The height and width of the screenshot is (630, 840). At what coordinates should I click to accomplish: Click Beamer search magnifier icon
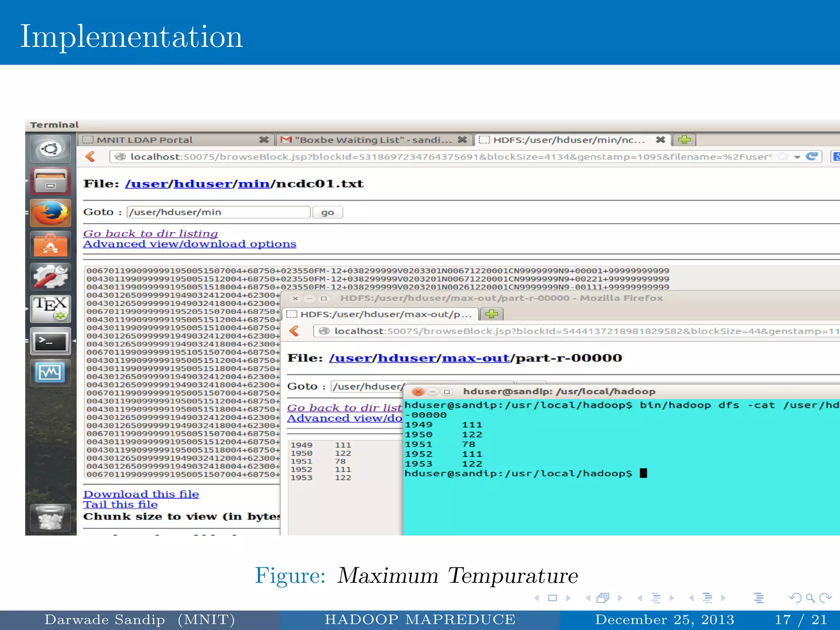[810, 598]
